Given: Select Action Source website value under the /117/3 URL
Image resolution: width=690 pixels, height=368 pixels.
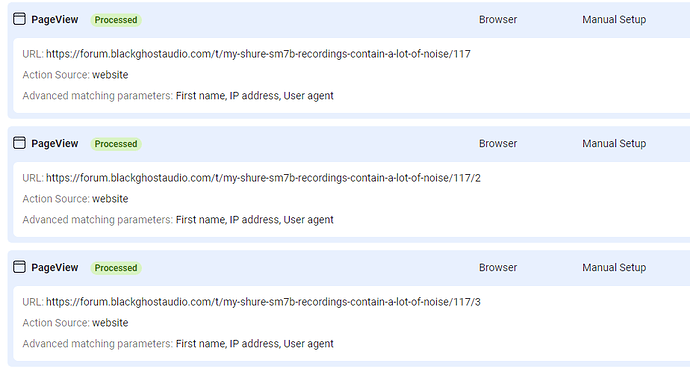Looking at the screenshot, I should pos(110,323).
